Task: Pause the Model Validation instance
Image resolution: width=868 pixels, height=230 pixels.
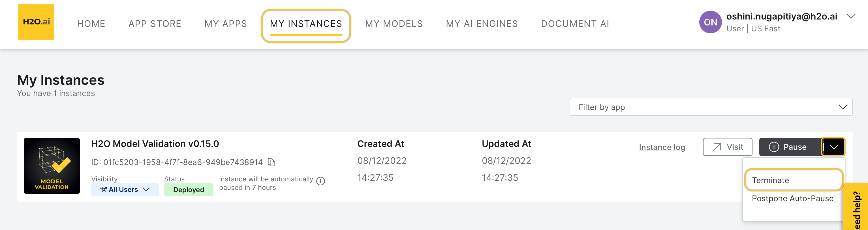Action: [x=788, y=147]
